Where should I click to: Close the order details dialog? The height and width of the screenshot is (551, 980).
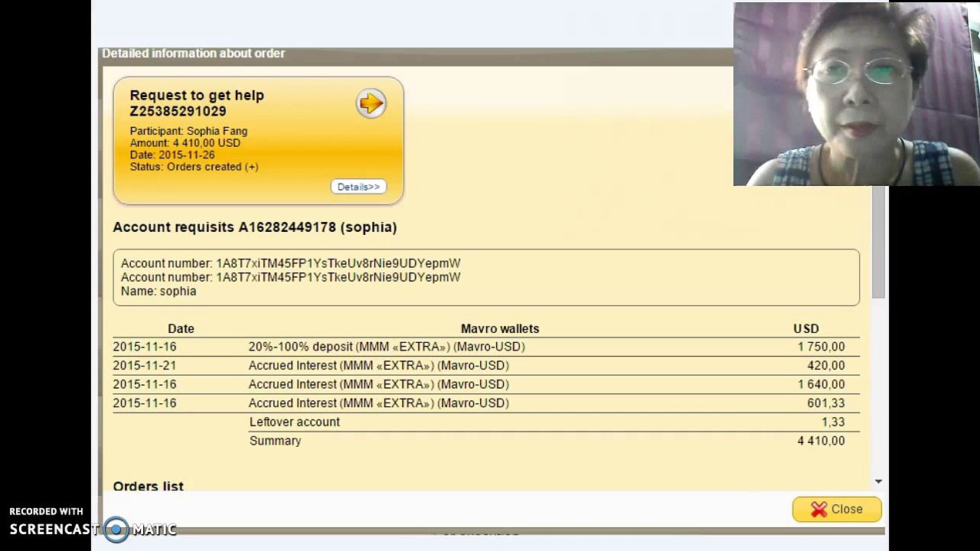click(x=837, y=510)
